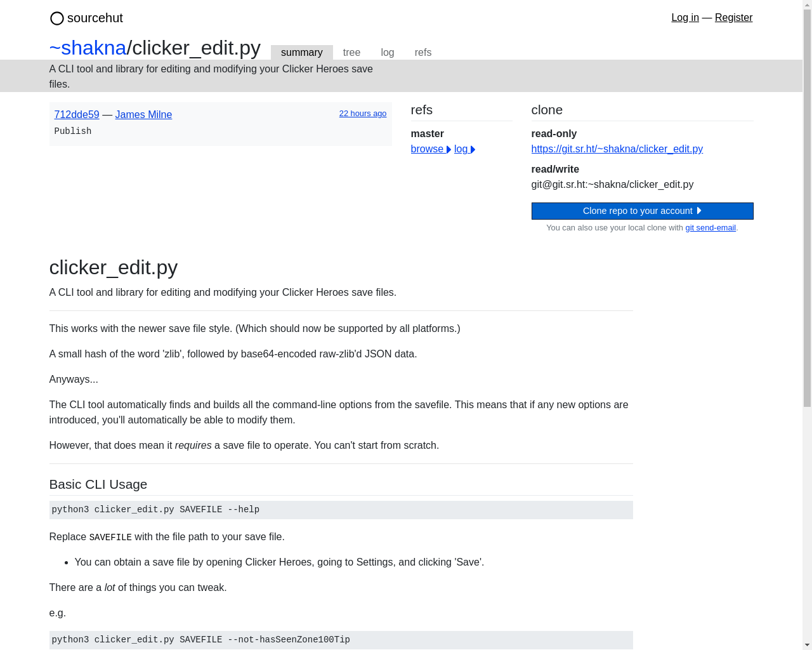The width and height of the screenshot is (812, 650).
Task: Click the 'clone' section heading
Action: (547, 110)
